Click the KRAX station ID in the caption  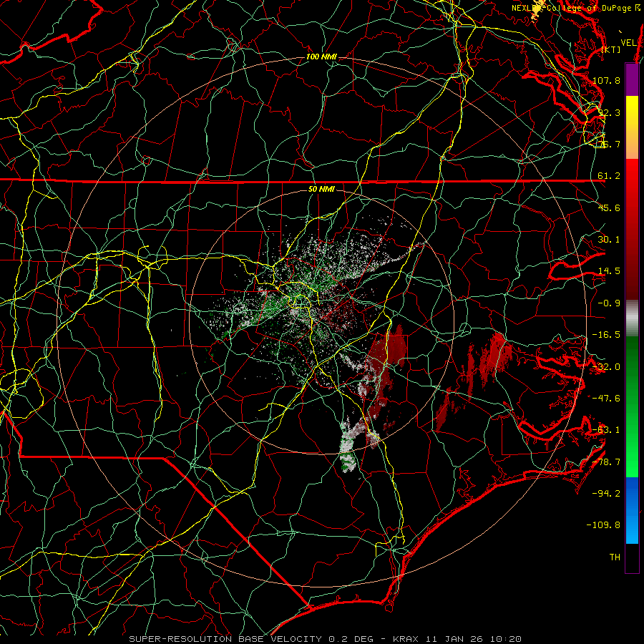pos(406,639)
